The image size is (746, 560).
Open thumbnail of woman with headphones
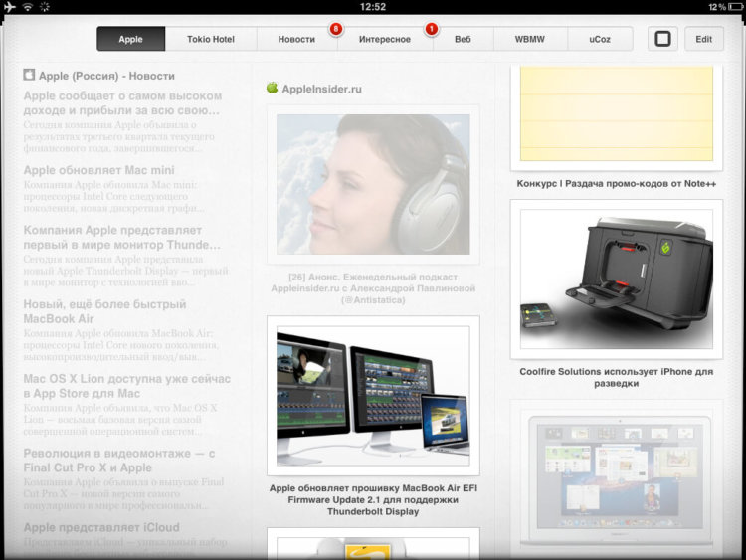[x=373, y=184]
